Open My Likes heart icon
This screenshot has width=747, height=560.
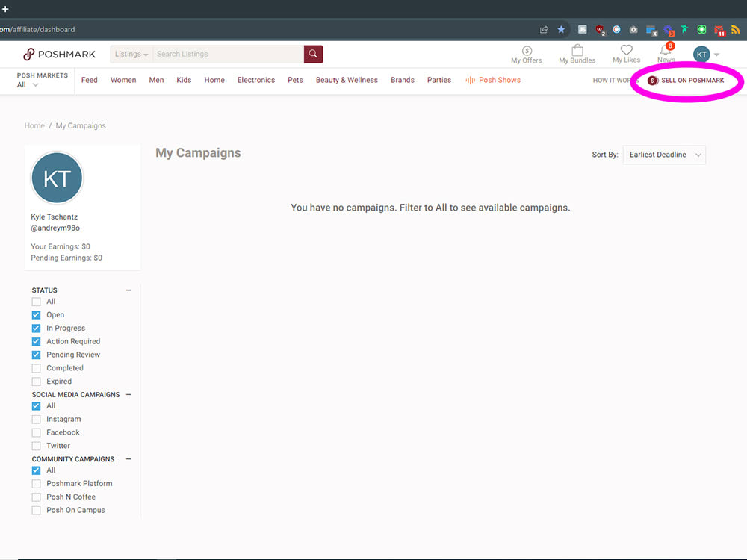(x=626, y=55)
